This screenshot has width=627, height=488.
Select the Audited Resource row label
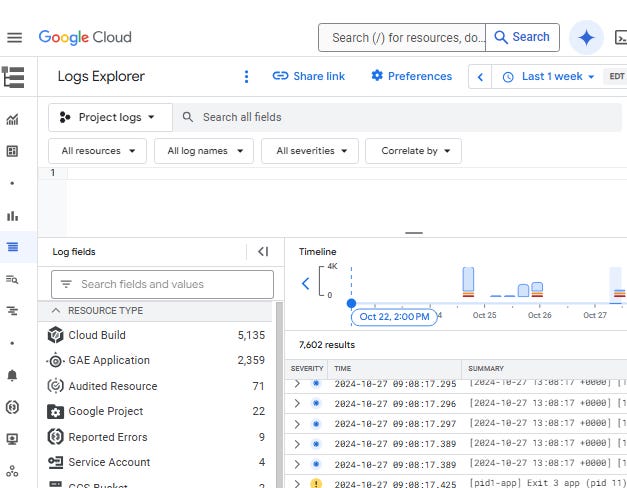113,386
